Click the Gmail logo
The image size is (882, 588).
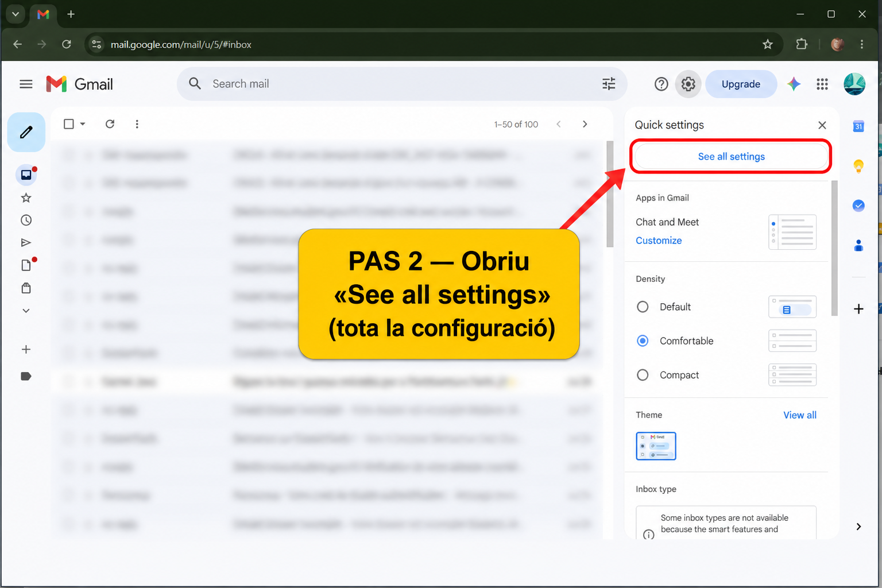[79, 84]
